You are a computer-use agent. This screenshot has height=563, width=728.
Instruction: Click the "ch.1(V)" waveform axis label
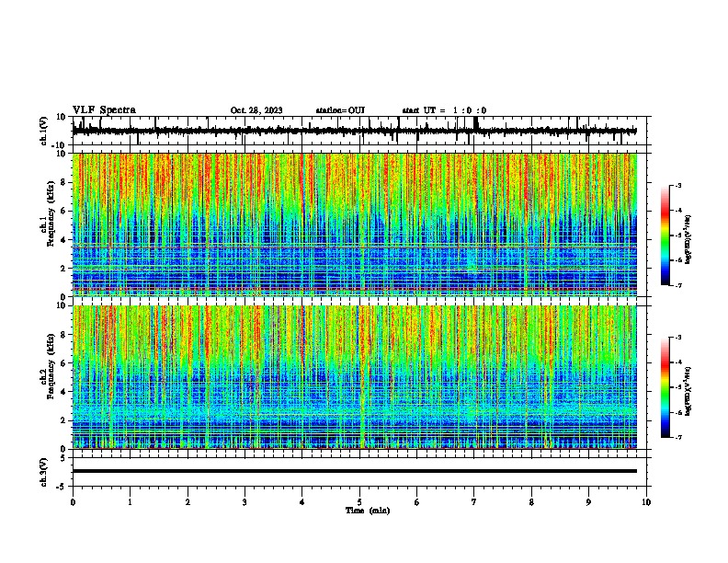click(x=44, y=131)
